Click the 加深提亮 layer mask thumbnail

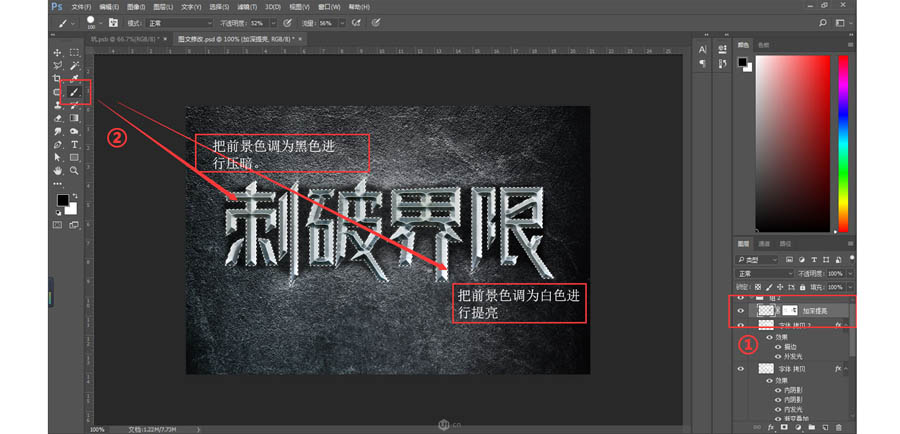(790, 311)
